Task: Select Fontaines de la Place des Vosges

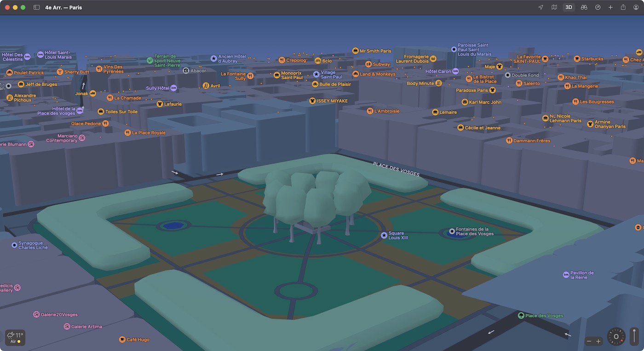Action: point(452,231)
